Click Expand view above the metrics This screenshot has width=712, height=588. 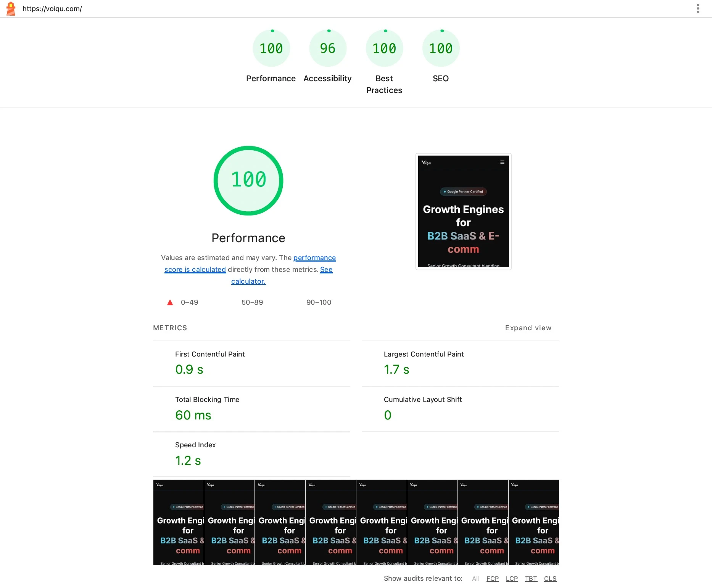528,328
